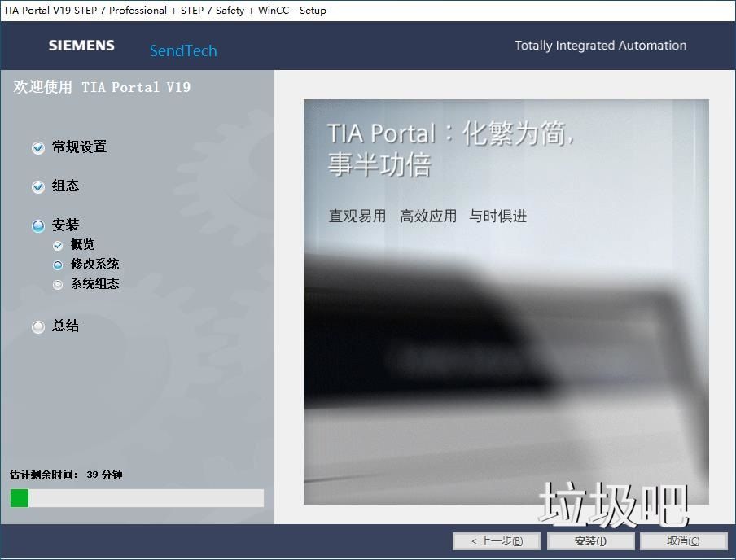Select the 常规设置 step indicator icon

[x=37, y=147]
